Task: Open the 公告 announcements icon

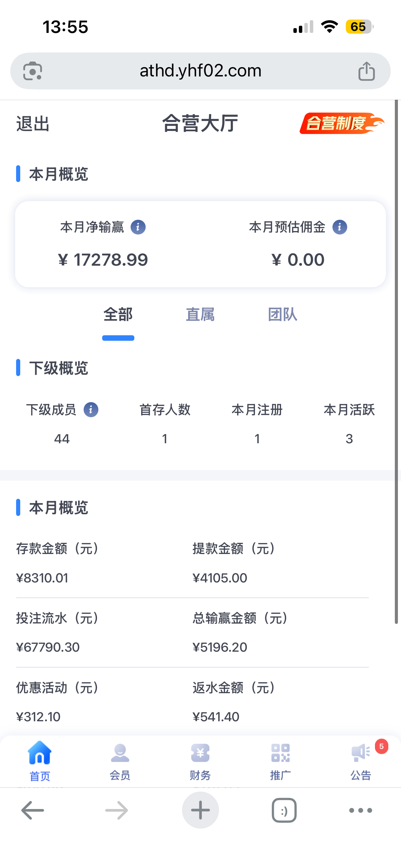Action: tap(361, 754)
